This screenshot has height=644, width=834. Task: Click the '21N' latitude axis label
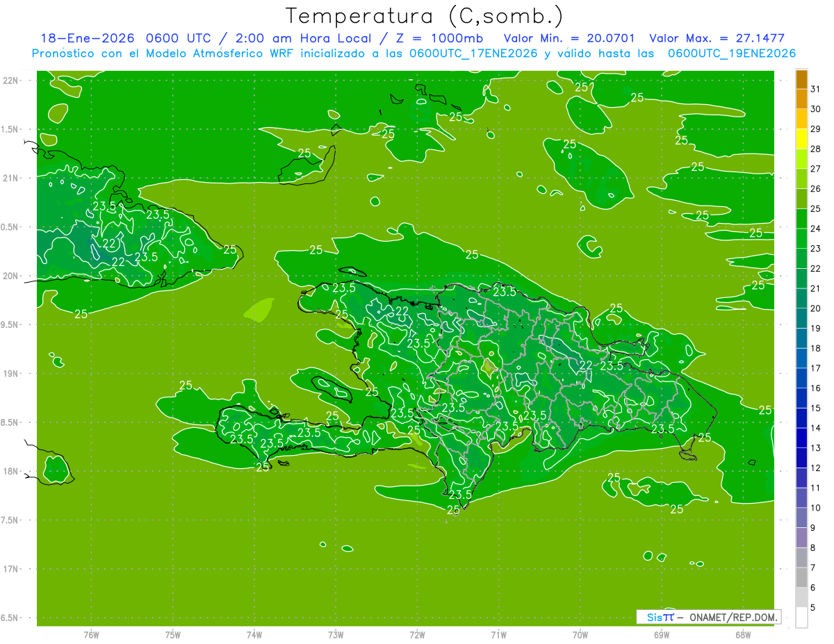pyautogui.click(x=10, y=178)
